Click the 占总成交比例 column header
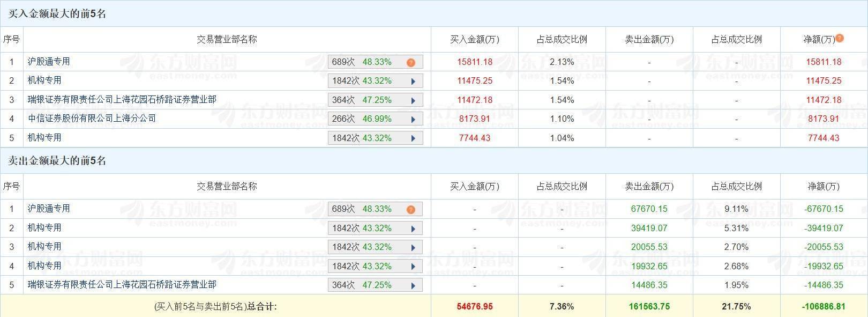The image size is (868, 317). click(561, 39)
